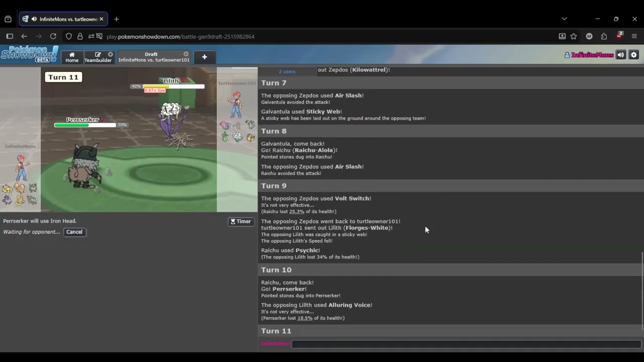Select opponent's fainted gray team icon
The height and width of the screenshot is (362, 644).
[237, 125]
